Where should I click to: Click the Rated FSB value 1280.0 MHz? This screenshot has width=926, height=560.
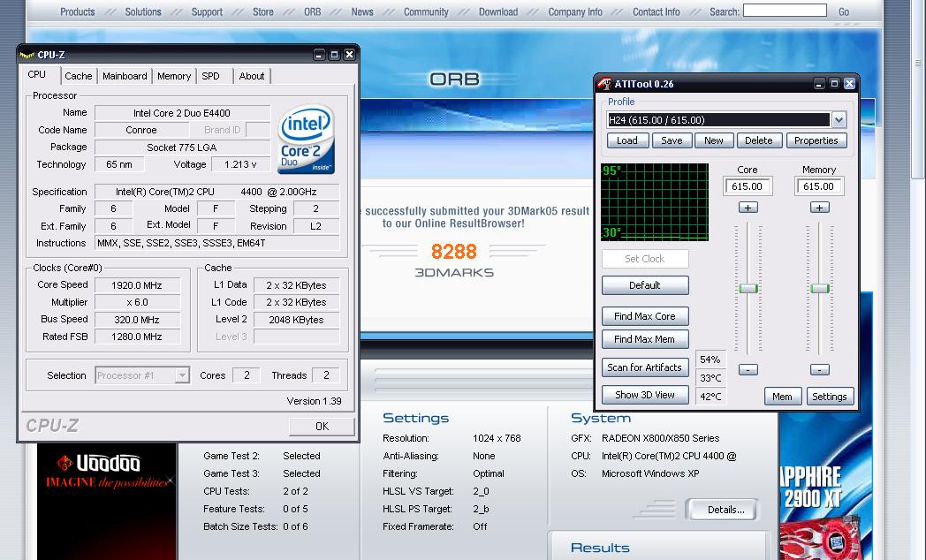(x=136, y=337)
